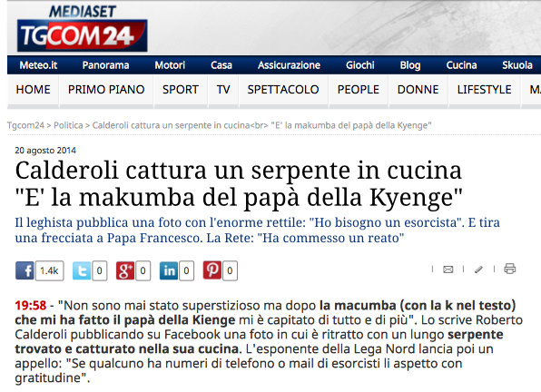
Task: Select the SPETTACOLO menu item
Action: pyautogui.click(x=283, y=90)
